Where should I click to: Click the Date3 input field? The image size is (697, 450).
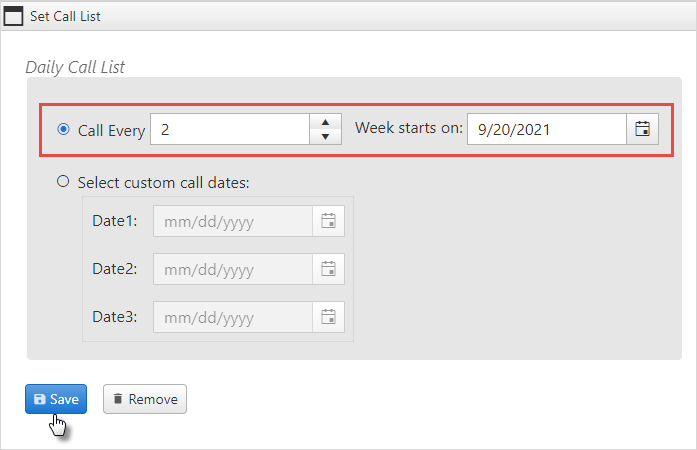coord(233,317)
